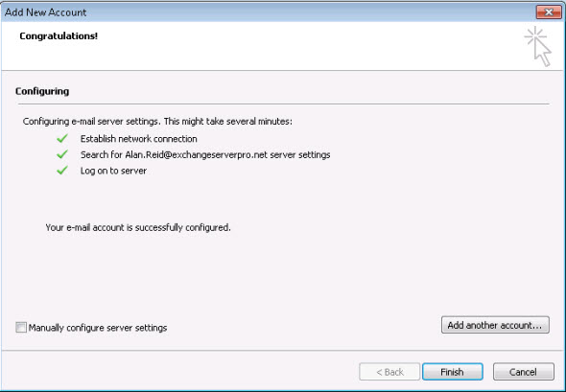This screenshot has width=566, height=392.
Task: Close the Add New Account dialog
Action: 549,12
